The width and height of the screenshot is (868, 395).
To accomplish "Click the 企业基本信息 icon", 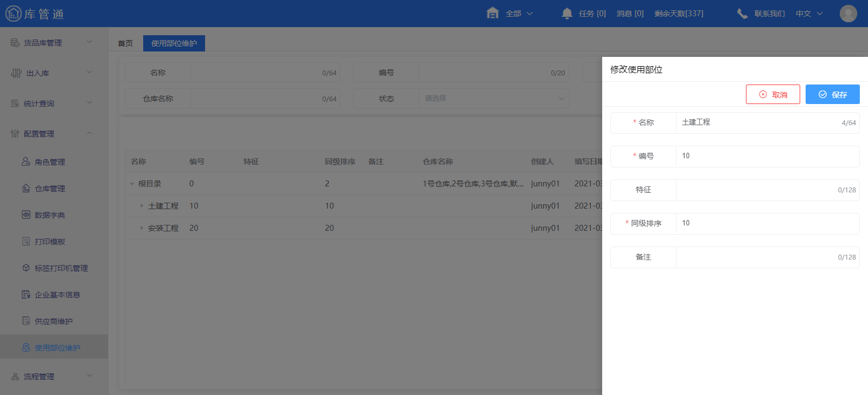I will coord(26,294).
